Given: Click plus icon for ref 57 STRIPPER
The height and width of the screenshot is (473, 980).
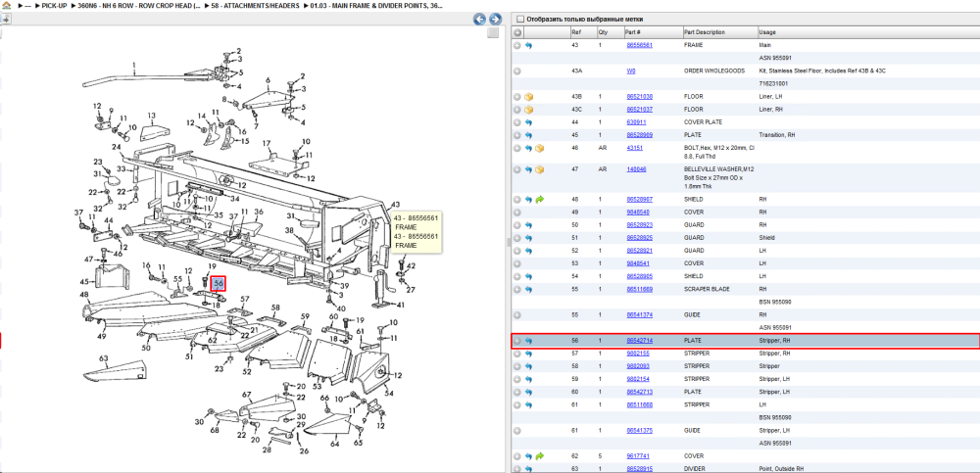Looking at the screenshot, I should tap(517, 354).
